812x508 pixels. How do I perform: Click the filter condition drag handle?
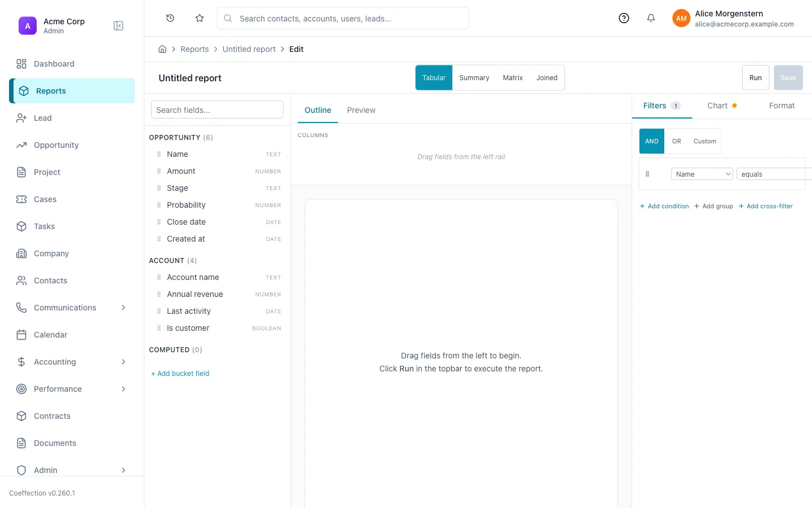coord(647,174)
